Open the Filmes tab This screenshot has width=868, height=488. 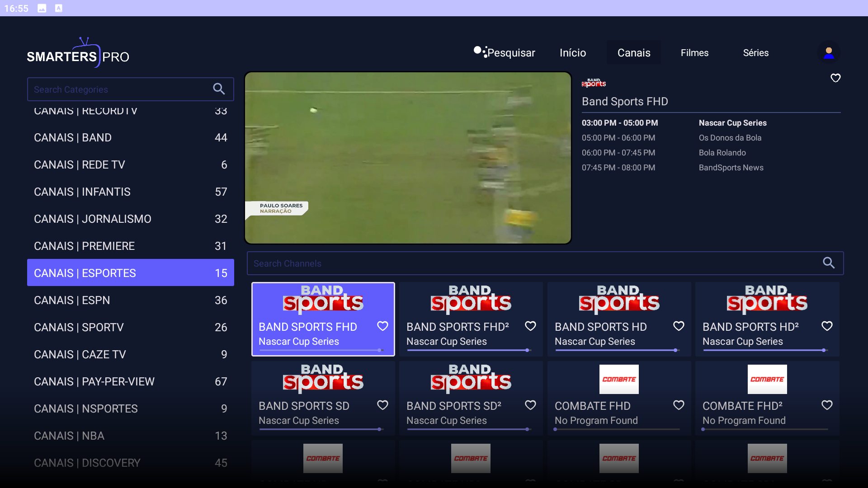[x=694, y=53]
